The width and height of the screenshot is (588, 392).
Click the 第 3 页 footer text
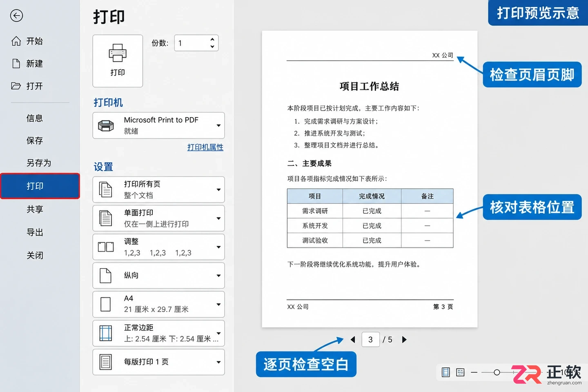[443, 307]
